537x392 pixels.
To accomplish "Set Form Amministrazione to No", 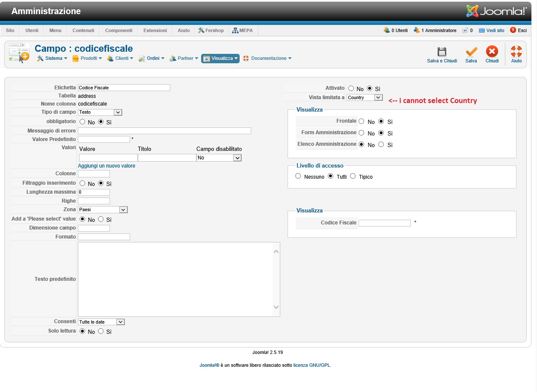I will click(362, 133).
